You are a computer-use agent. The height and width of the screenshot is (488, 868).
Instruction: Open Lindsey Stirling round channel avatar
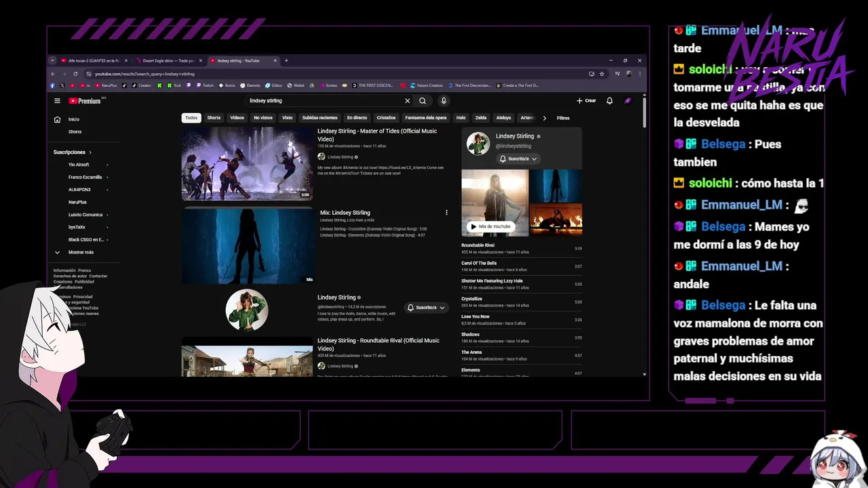point(247,310)
